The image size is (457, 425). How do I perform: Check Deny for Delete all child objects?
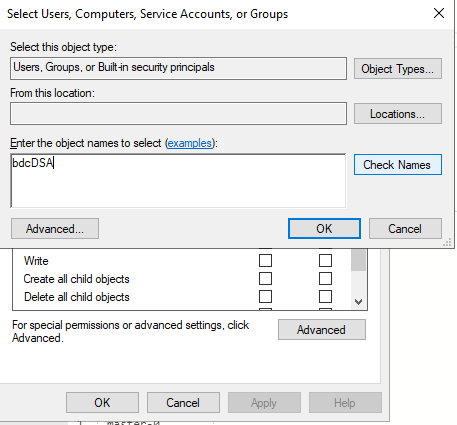pyautogui.click(x=325, y=296)
